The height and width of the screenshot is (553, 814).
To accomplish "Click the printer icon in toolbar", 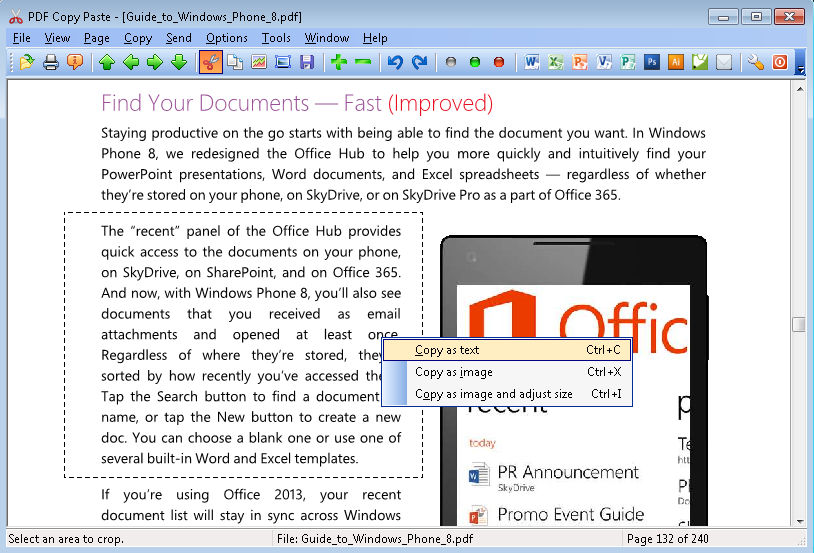I will point(51,62).
